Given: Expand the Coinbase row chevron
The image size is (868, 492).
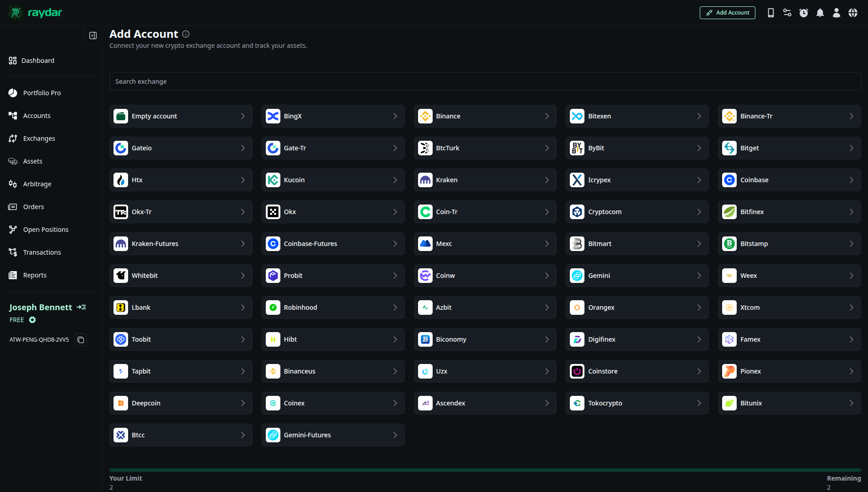Looking at the screenshot, I should coord(851,180).
